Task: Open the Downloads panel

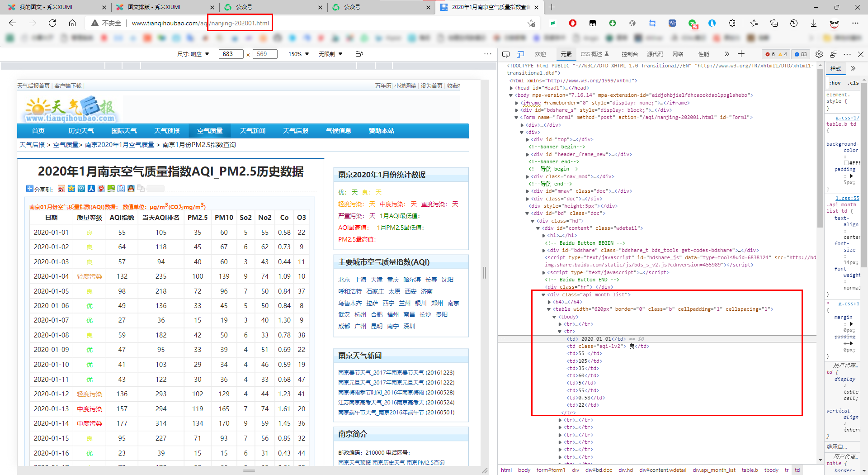Action: [814, 23]
